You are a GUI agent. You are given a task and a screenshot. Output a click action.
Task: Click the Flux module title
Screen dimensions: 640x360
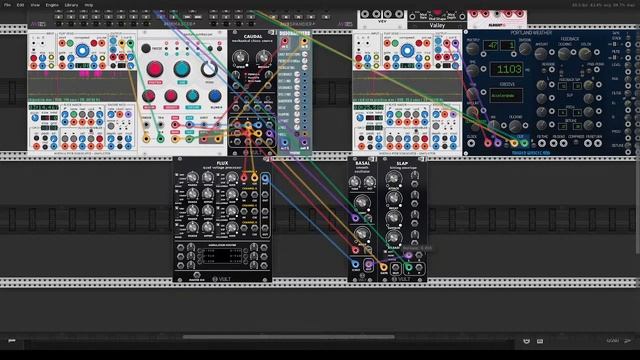coord(222,163)
